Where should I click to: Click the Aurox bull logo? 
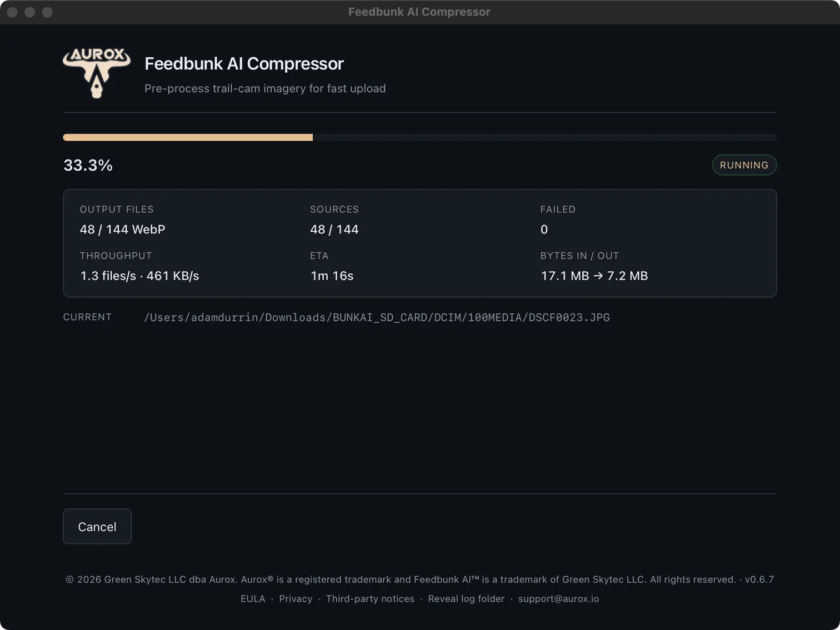pos(97,73)
